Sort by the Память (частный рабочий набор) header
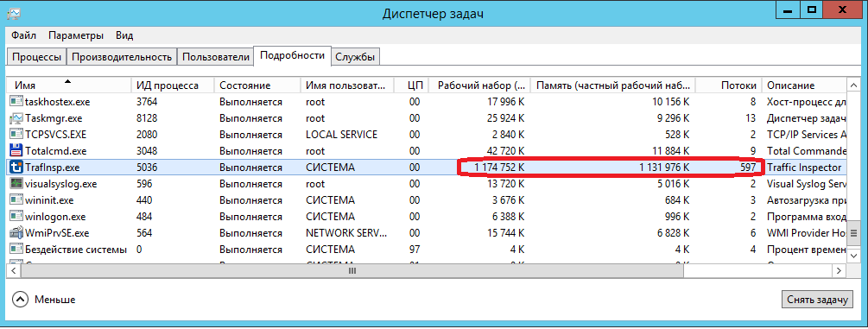This screenshot has height=329, width=868. [x=613, y=85]
